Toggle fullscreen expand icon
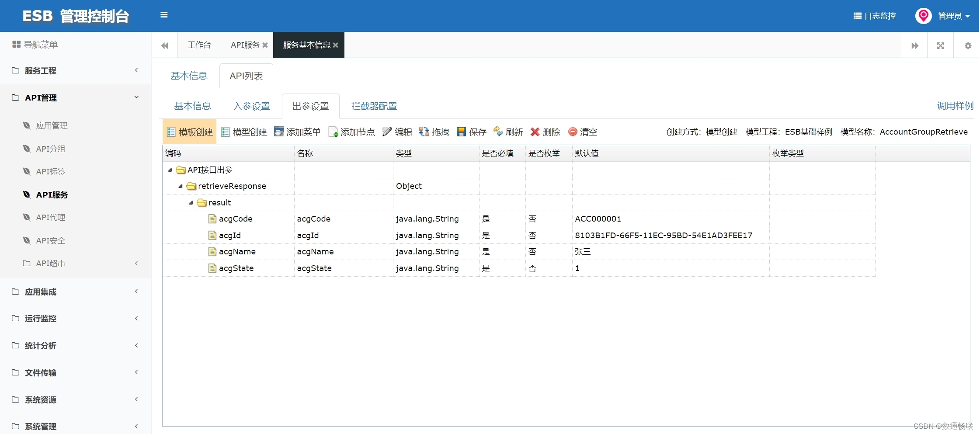 coord(941,45)
